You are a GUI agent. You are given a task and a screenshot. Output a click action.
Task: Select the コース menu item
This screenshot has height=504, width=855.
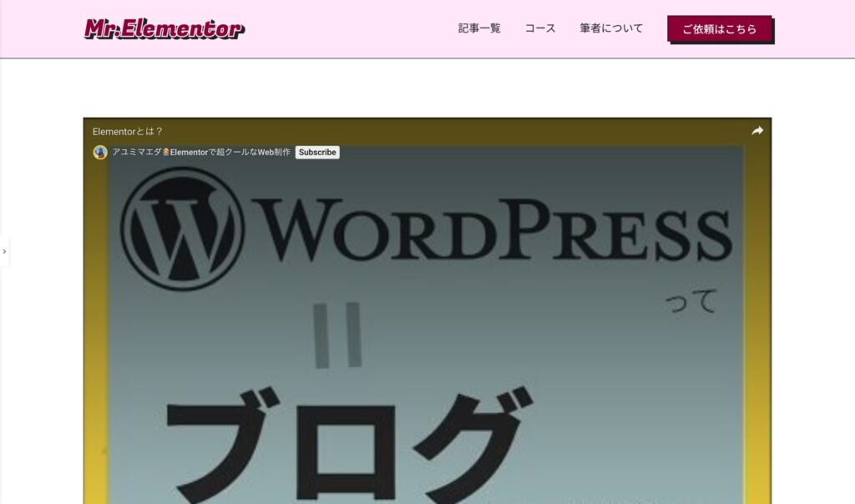(x=540, y=28)
